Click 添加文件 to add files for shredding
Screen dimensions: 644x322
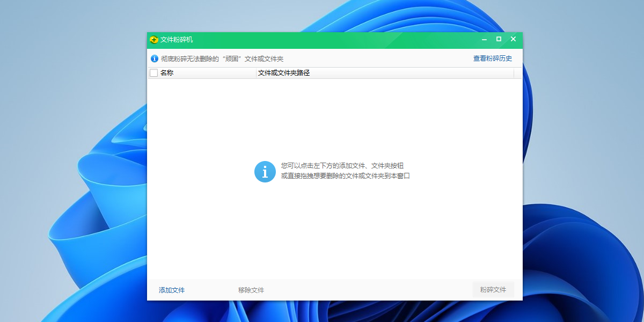pos(171,289)
